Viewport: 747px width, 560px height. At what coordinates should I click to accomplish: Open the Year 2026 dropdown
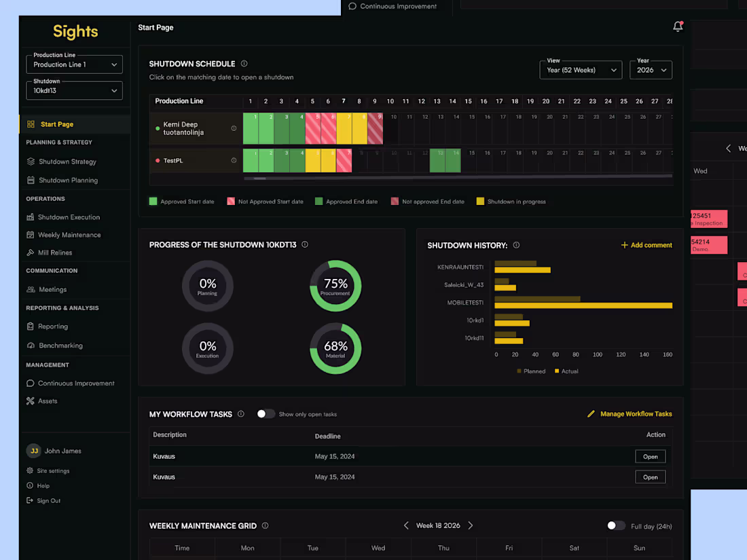pos(651,70)
